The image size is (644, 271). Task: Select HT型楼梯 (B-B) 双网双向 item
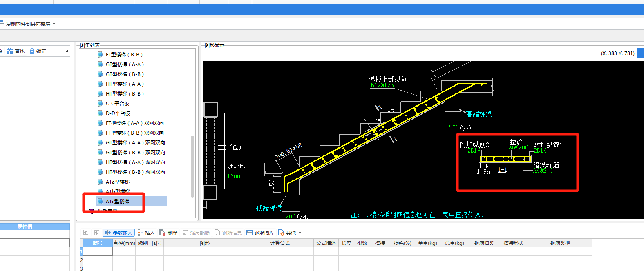click(135, 172)
